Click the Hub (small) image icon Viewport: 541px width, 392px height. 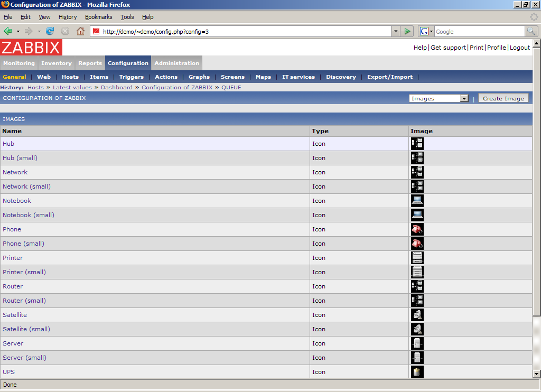(417, 158)
